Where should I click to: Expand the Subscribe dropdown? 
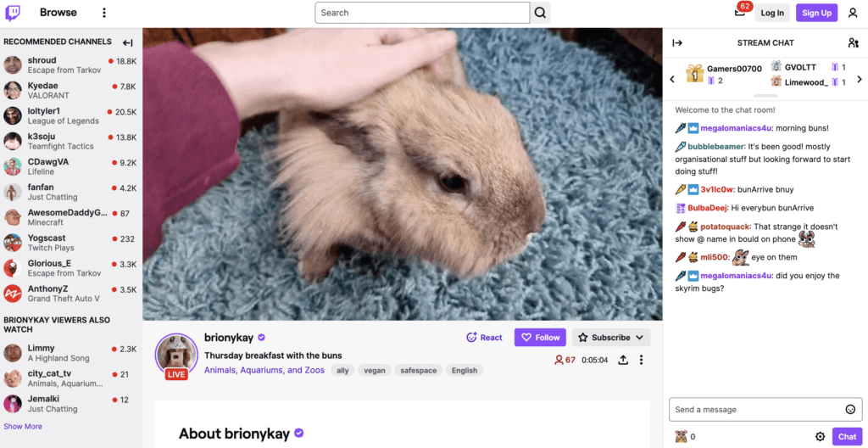click(x=610, y=337)
